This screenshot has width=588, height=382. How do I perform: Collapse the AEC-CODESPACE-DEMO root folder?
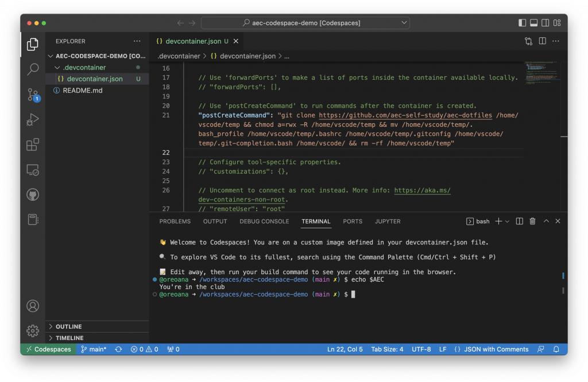97,56
